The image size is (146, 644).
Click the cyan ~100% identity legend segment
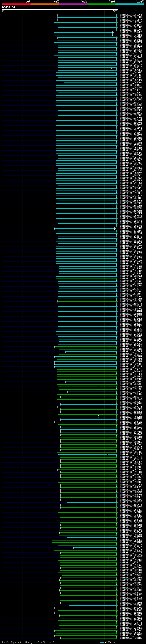(130, 4)
